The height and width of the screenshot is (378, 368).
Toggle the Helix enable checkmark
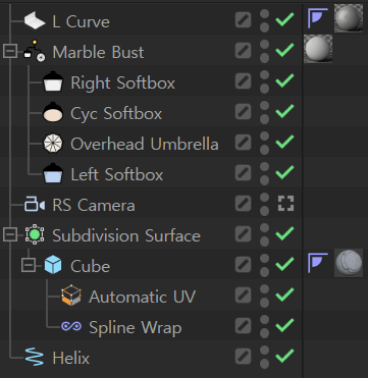click(285, 356)
